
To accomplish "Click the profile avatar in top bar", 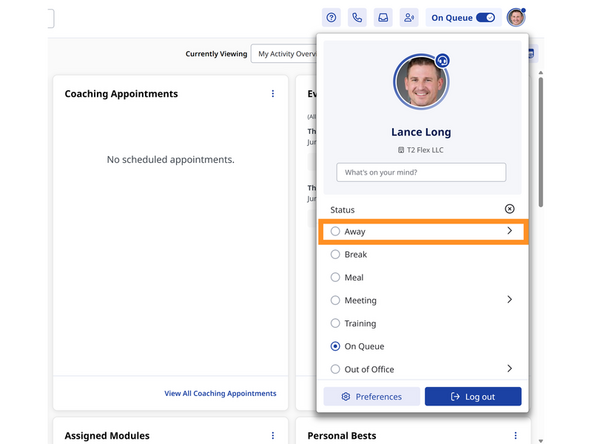I will 516,17.
